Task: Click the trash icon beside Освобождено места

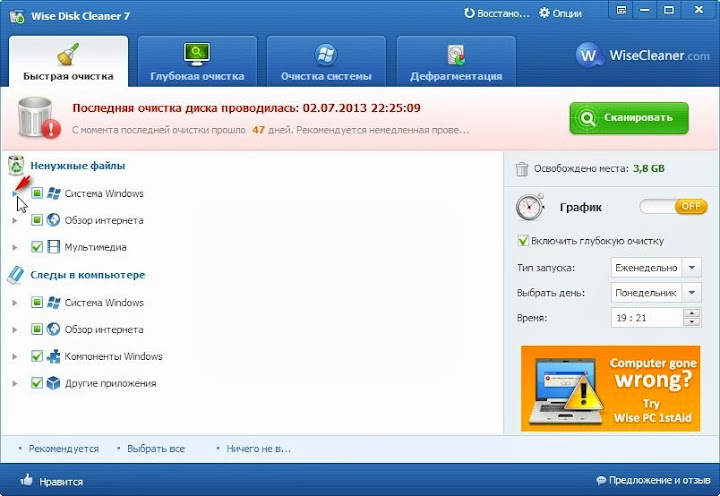Action: click(522, 169)
